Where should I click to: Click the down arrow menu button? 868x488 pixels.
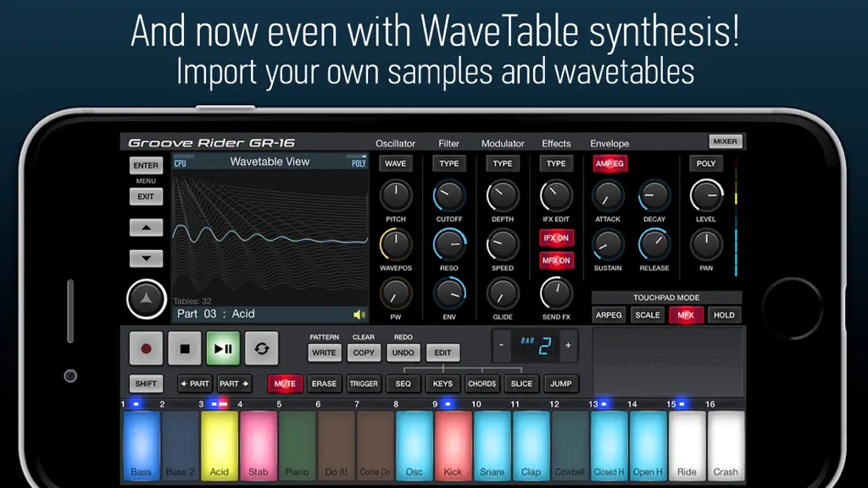pos(146,258)
